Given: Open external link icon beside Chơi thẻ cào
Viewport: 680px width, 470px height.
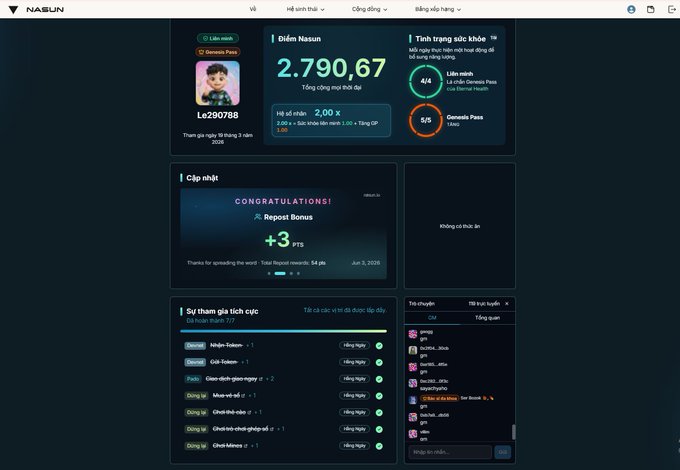Looking at the screenshot, I should pos(249,412).
